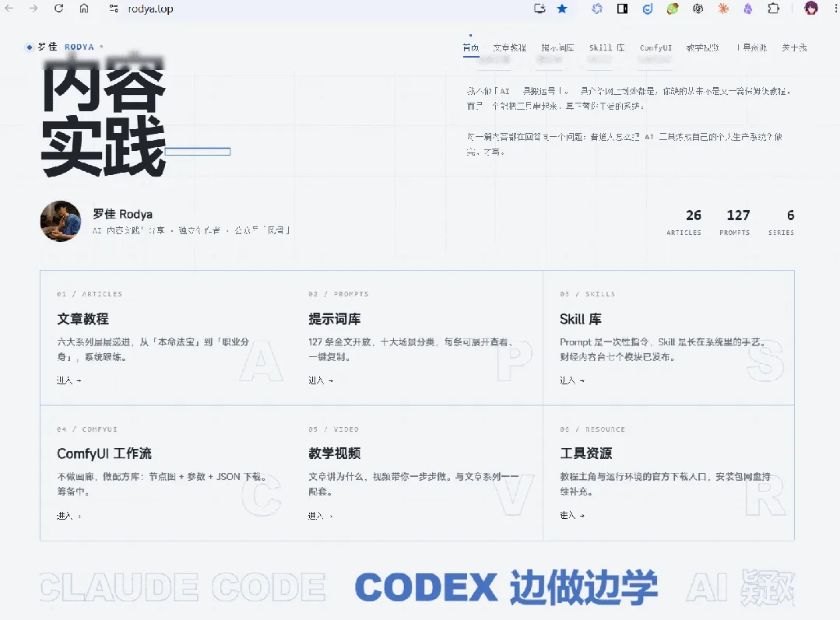
Task: Install this site as an app
Action: coord(539,9)
